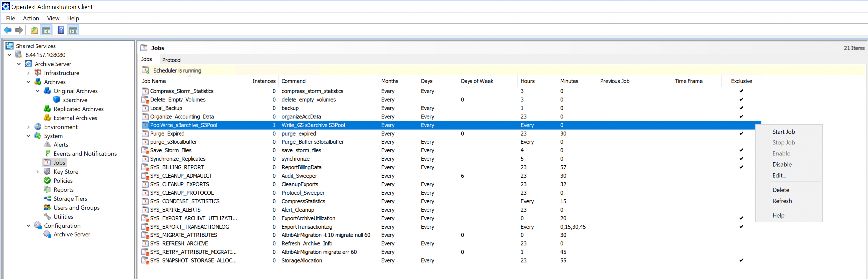
Task: Select the SYS_CLEANUP_PROTOCOL job row
Action: coord(451,193)
